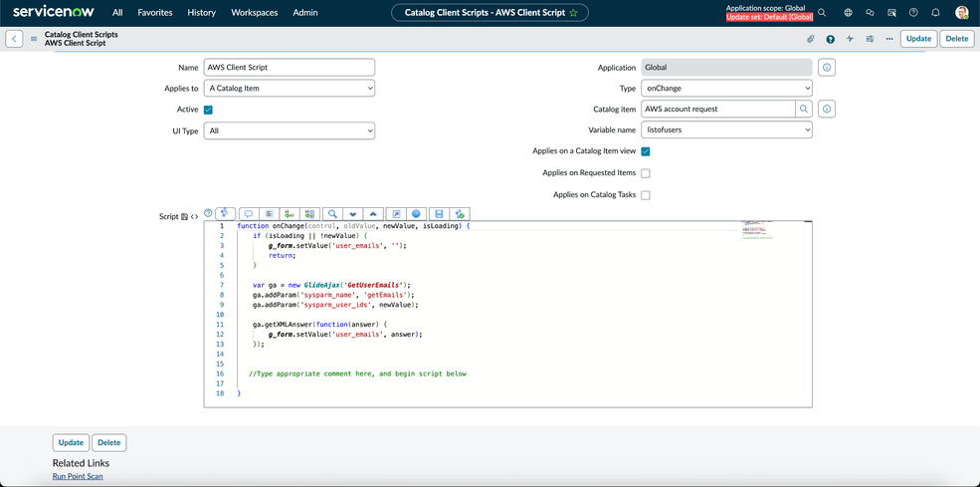Toggle the script tree view button

tap(225, 213)
